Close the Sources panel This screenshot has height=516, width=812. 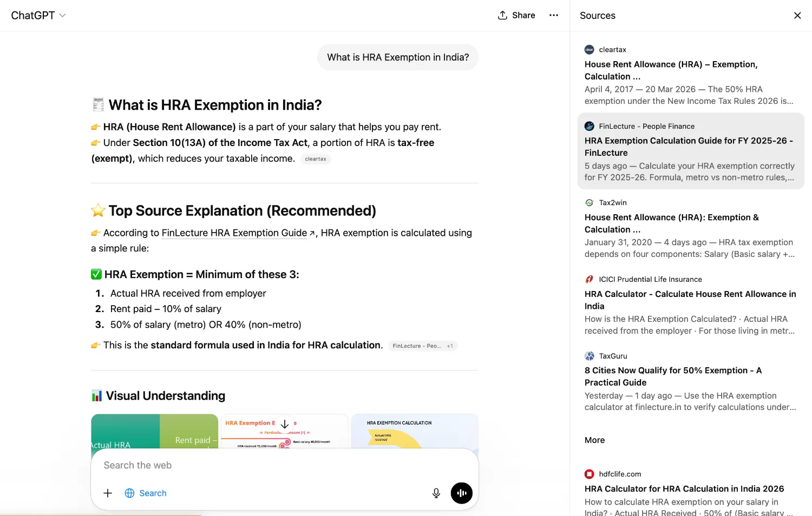[x=797, y=15]
